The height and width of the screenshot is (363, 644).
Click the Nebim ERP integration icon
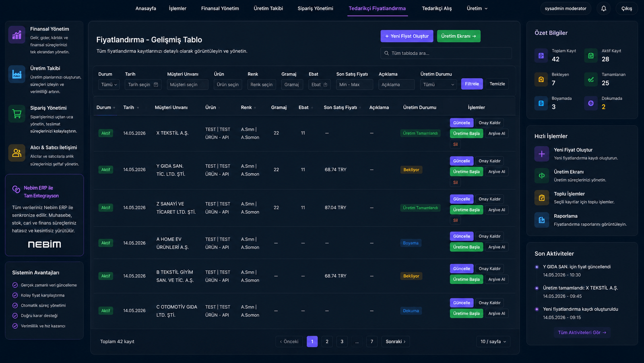click(16, 189)
